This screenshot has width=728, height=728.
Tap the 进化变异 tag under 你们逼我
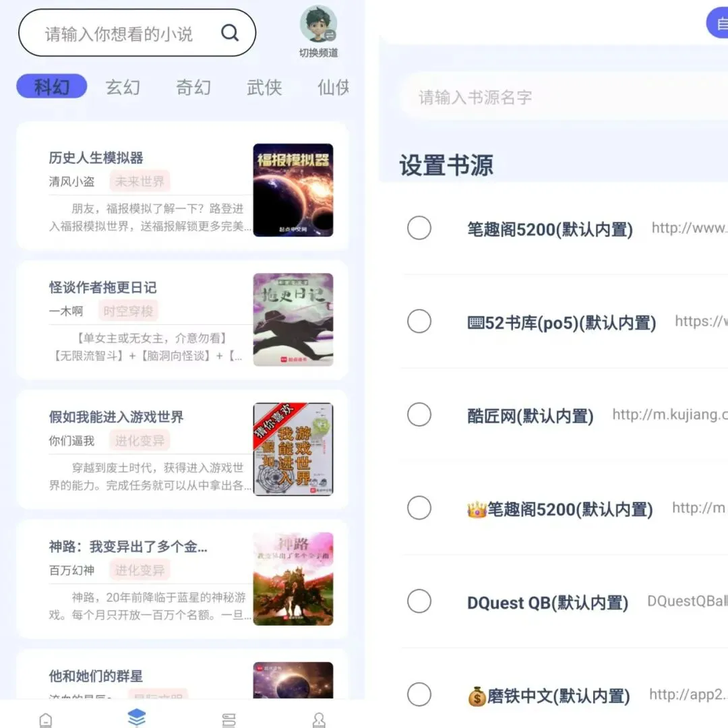140,440
